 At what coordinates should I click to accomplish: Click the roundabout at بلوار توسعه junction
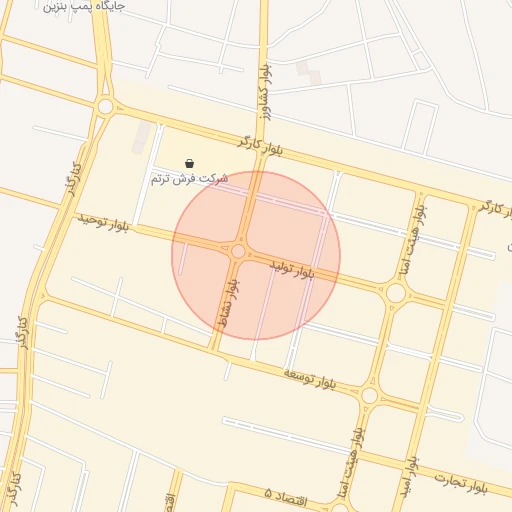(x=369, y=396)
